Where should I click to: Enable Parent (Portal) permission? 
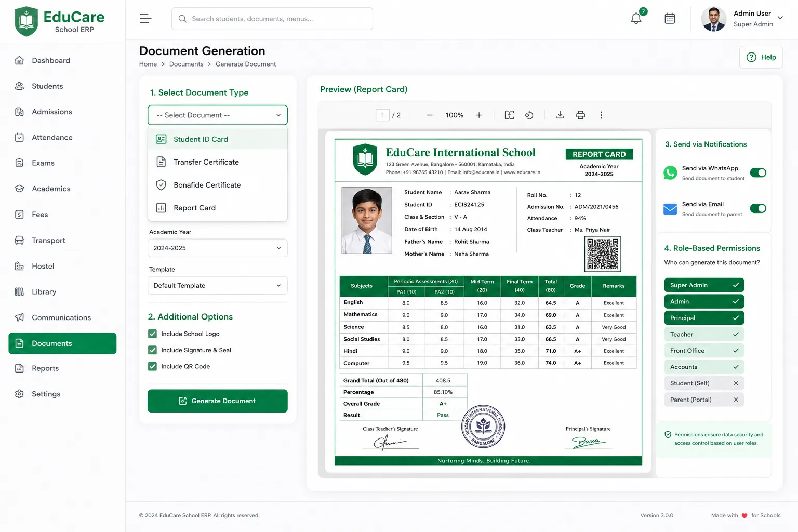tap(704, 400)
